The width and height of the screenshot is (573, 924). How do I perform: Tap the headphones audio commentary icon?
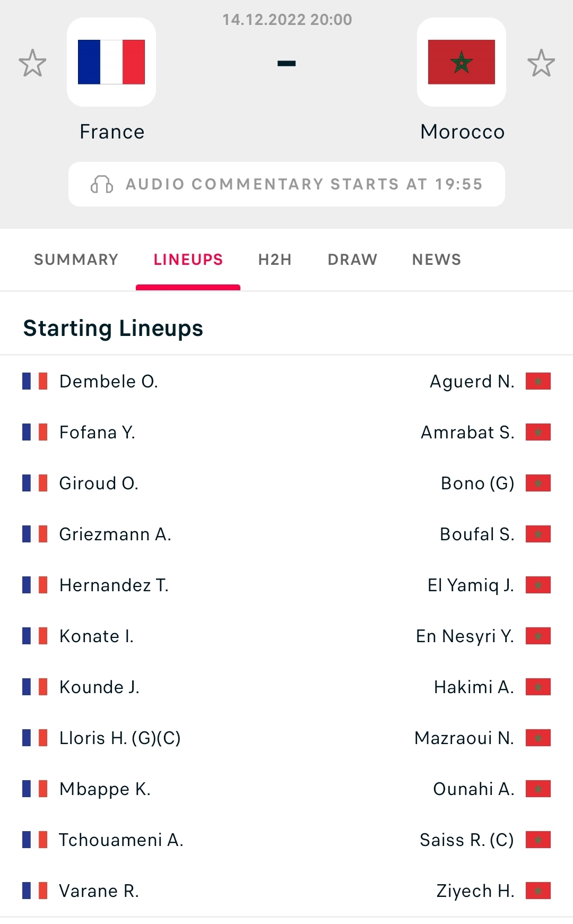pyautogui.click(x=102, y=184)
